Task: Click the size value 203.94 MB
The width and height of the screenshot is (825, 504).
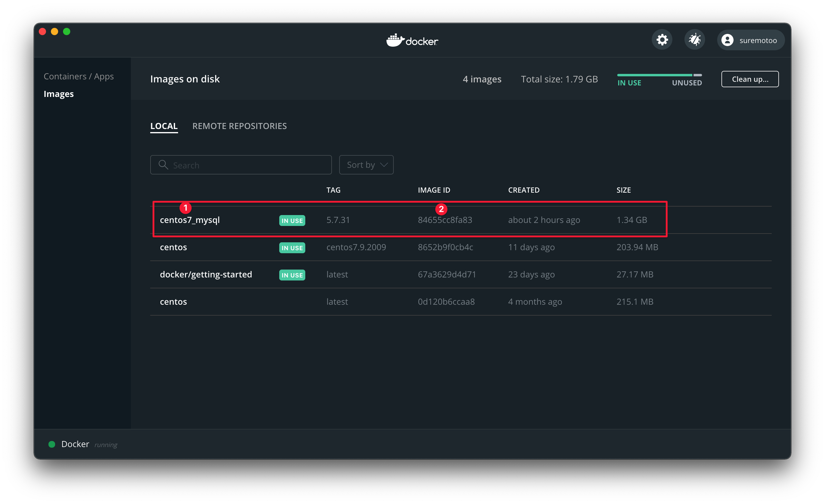Action: click(x=637, y=247)
